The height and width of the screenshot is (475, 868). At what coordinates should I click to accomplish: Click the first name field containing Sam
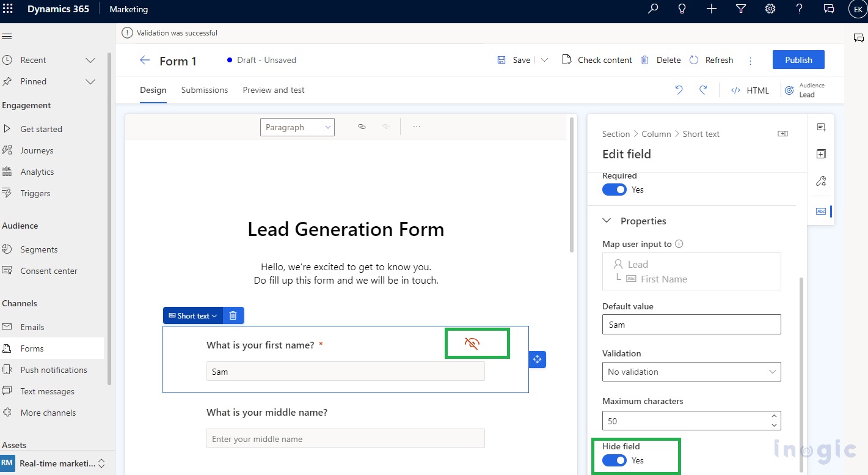point(346,371)
